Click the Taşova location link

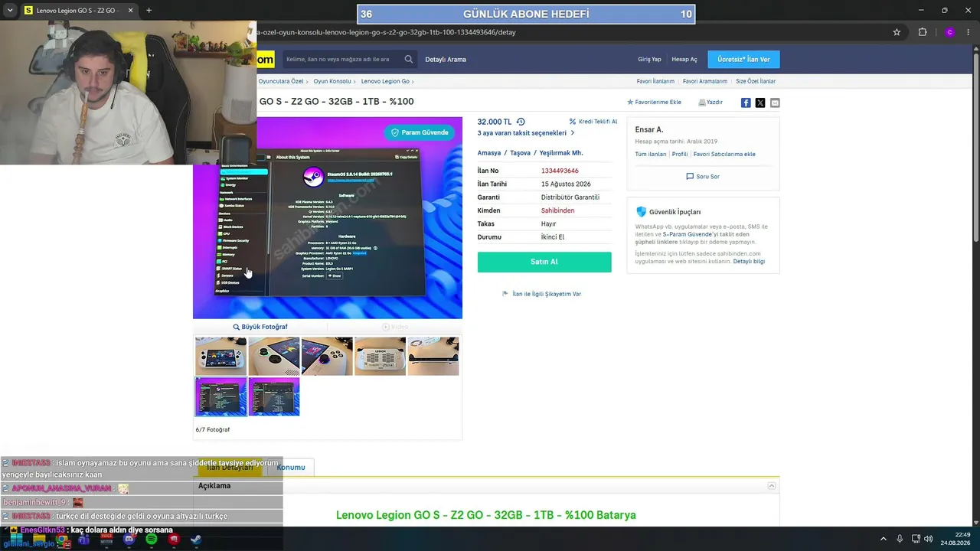(x=521, y=153)
